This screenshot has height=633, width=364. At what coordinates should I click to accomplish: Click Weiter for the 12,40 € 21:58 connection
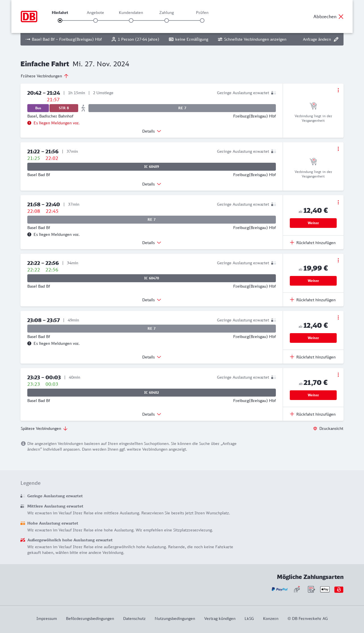coord(313,223)
